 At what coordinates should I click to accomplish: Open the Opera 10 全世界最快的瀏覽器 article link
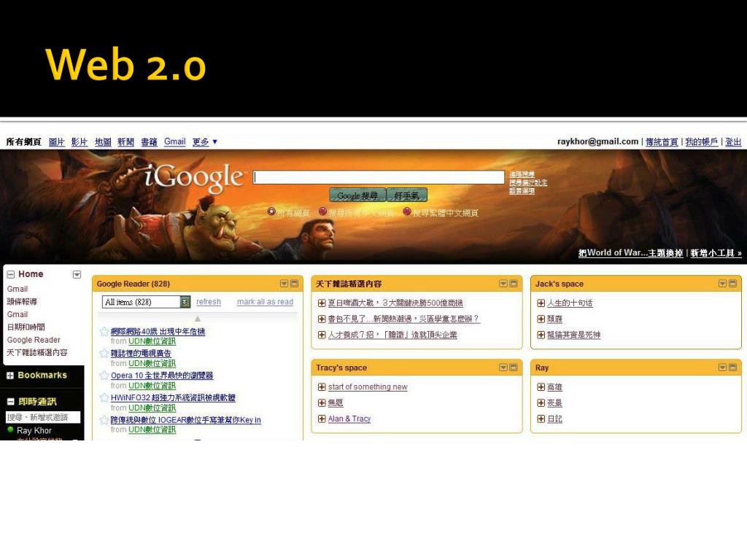coord(162,376)
